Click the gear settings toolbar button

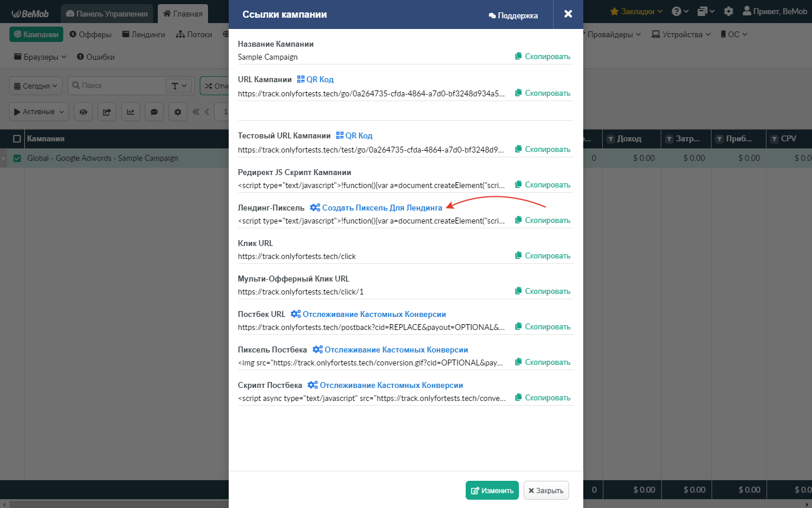coord(178,112)
